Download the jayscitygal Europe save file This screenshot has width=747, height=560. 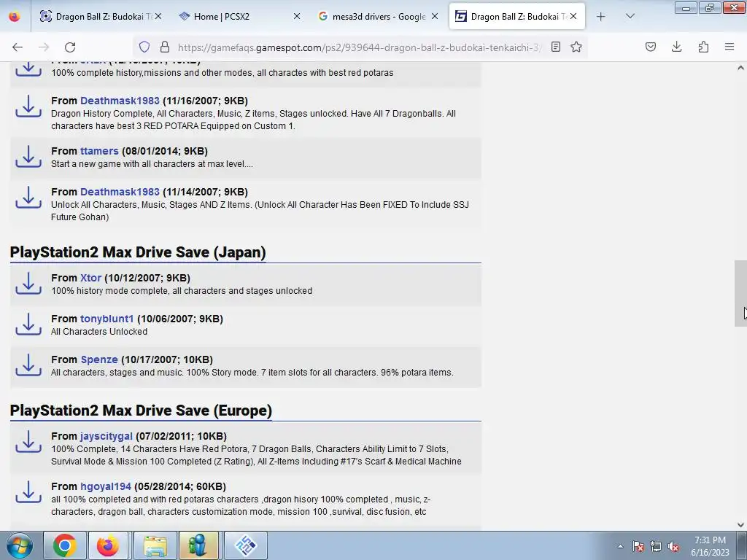tap(28, 442)
